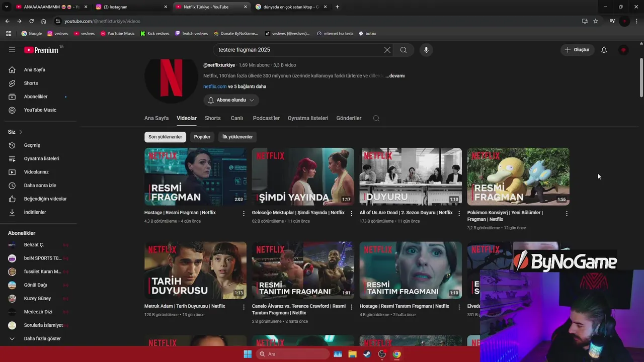Clear the search box with the X
Screen dimensions: 644x362
pyautogui.click(x=387, y=50)
